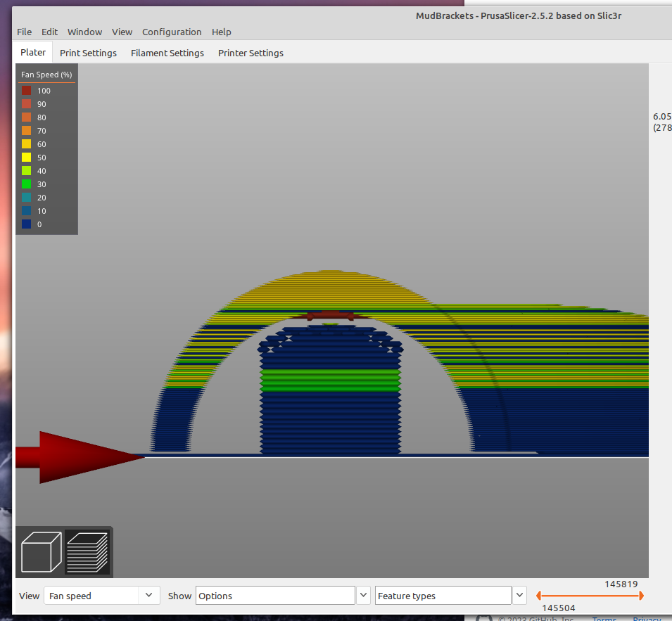Switch to the 3D editor view cube icon

[41, 551]
